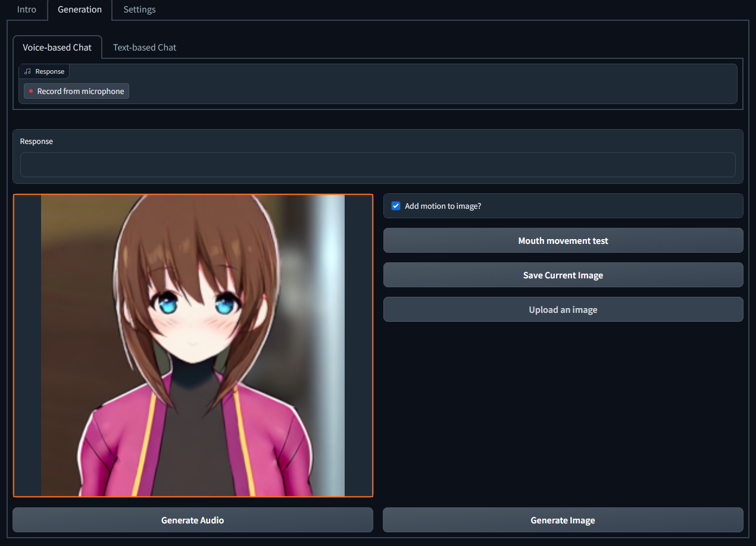Start Record from microphone

(x=76, y=91)
